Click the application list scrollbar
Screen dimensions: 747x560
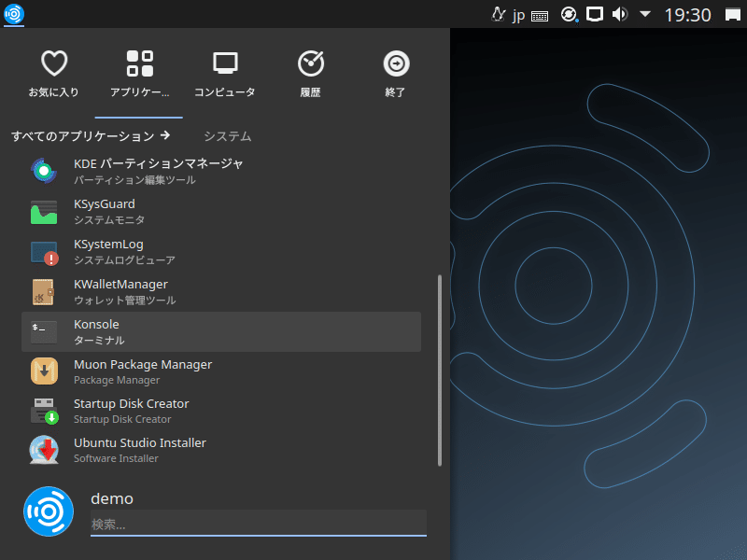click(x=439, y=370)
